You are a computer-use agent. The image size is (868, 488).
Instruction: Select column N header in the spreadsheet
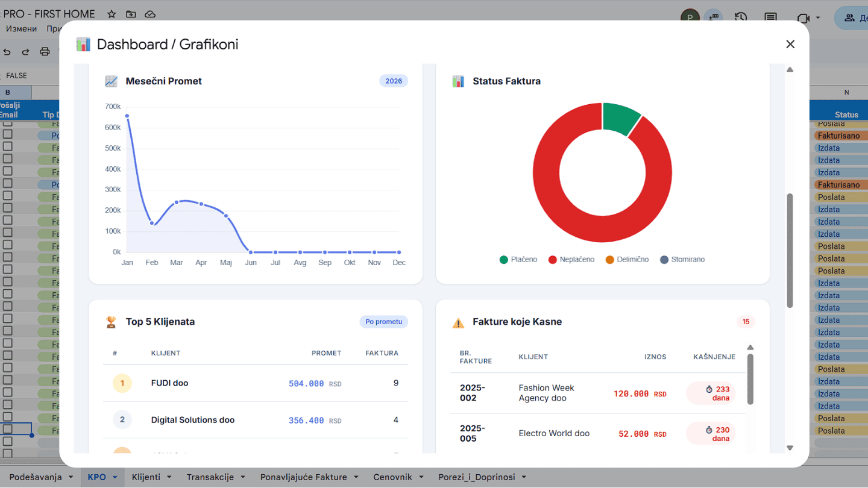pyautogui.click(x=846, y=92)
